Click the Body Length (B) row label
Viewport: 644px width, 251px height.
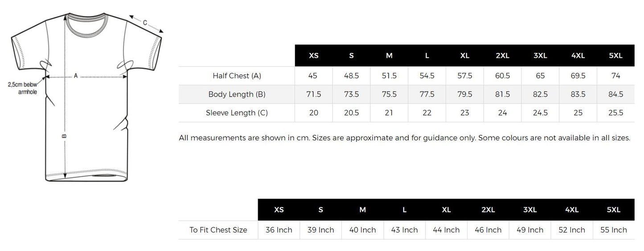tap(237, 94)
